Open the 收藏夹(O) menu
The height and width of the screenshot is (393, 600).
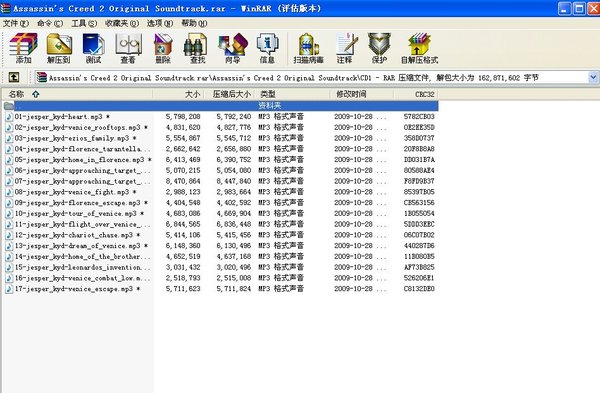(x=122, y=23)
